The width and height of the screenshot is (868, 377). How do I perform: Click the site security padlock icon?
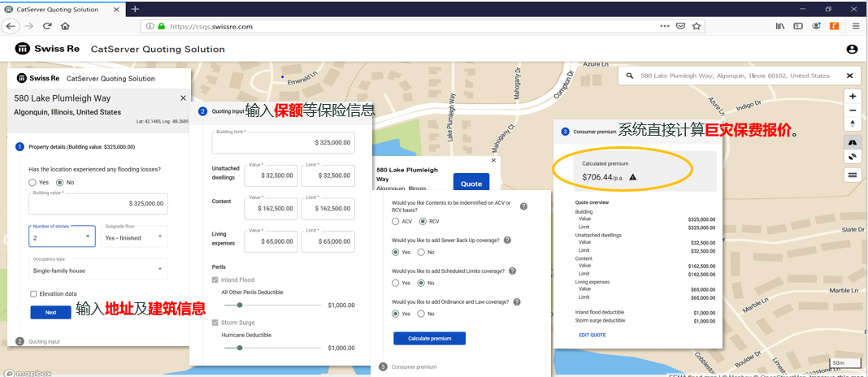point(162,26)
